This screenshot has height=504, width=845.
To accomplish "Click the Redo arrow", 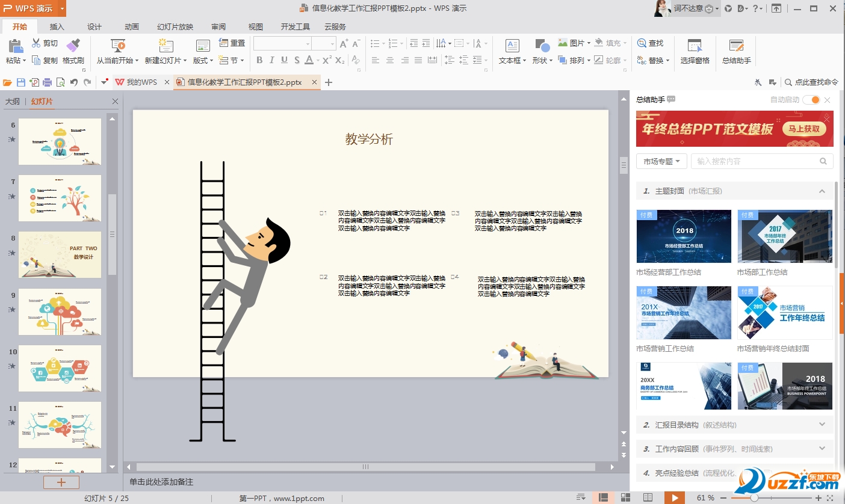I will [x=87, y=82].
